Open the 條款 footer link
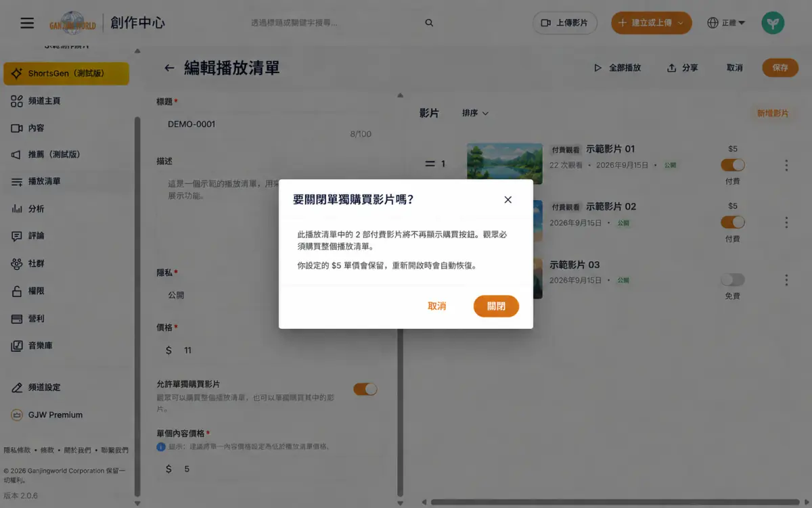This screenshot has height=508, width=812. [x=47, y=450]
